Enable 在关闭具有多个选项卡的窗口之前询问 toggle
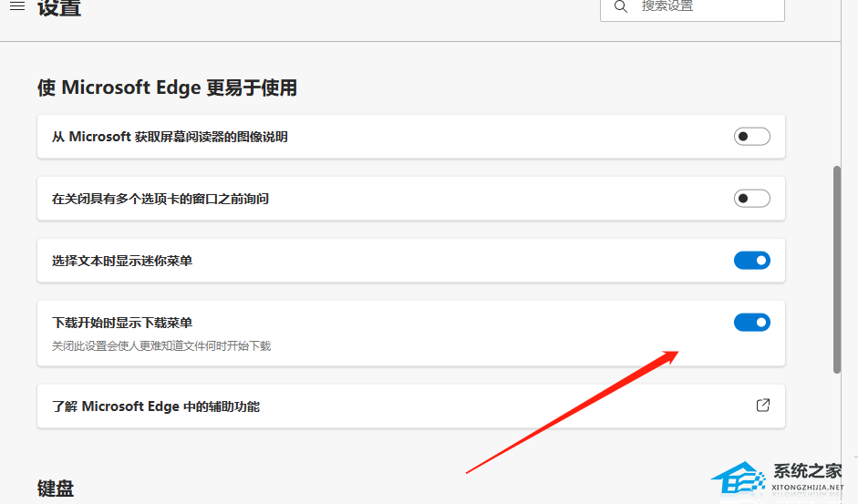The image size is (858, 504). pos(752,198)
